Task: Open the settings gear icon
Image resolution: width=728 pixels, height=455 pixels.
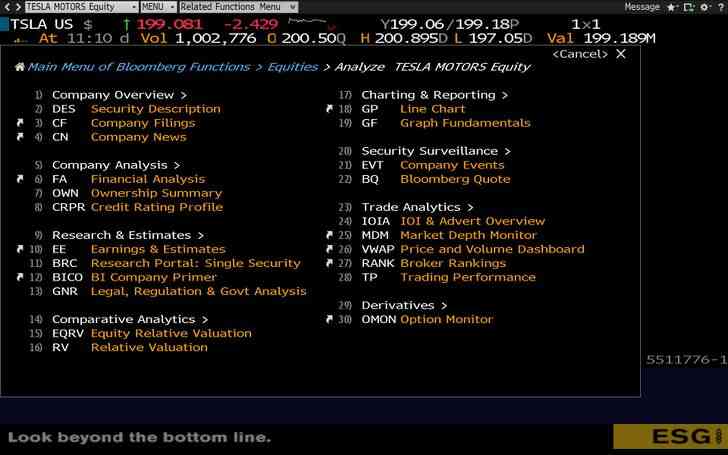Action: (705, 7)
